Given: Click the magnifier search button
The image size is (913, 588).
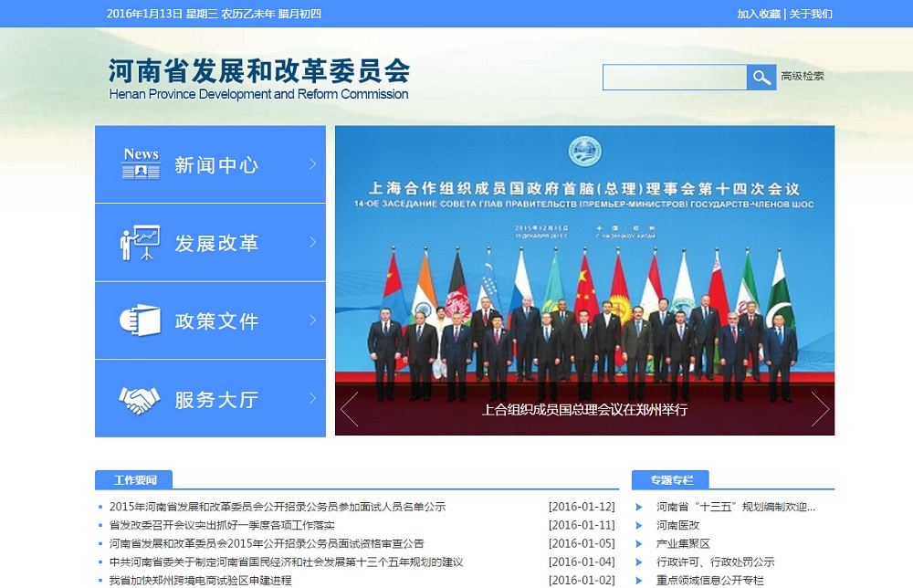Looking at the screenshot, I should point(761,77).
